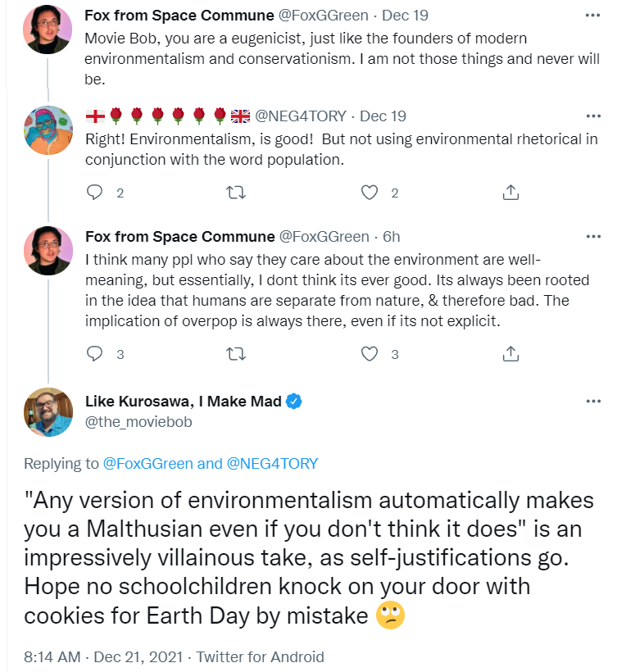Open @NEG4TORY link in Replying to
Image resolution: width=617 pixels, height=672 pixels.
pyautogui.click(x=272, y=464)
